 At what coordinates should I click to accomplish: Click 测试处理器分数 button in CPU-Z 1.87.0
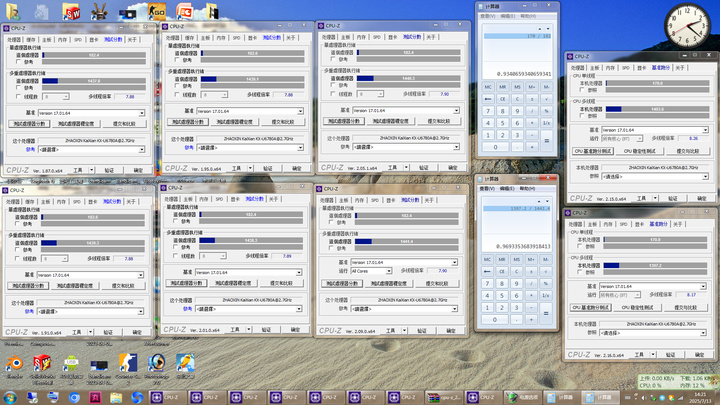point(30,124)
